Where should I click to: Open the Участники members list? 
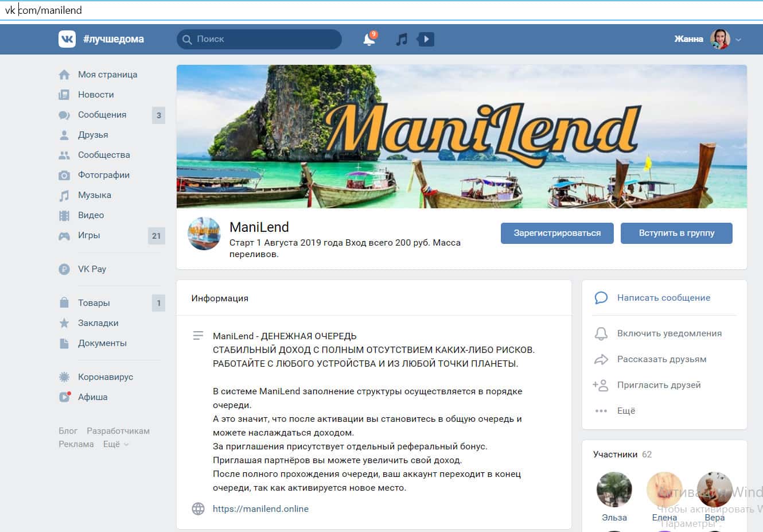coord(615,455)
